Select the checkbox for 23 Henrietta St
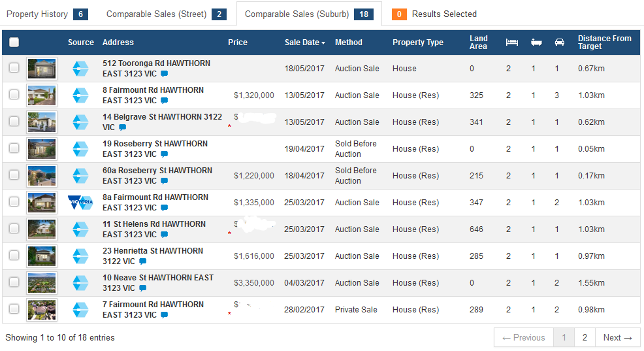This screenshot has width=644, height=351. pyautogui.click(x=14, y=256)
